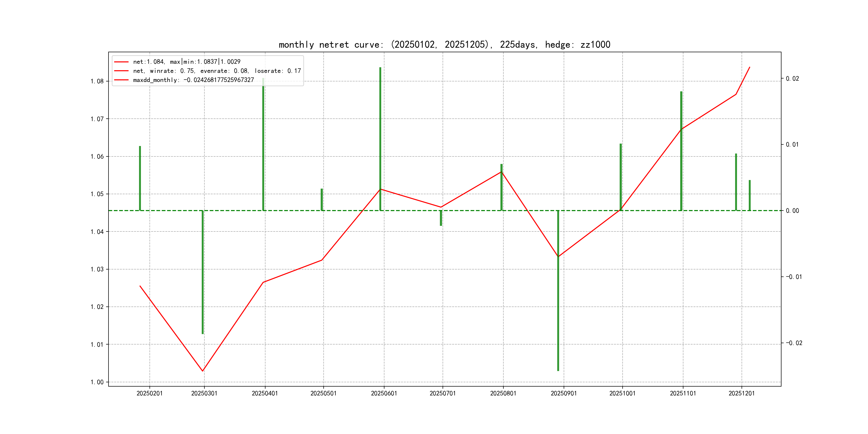Click the 20250301 x-axis label
Screen dimensions: 868x434
point(204,394)
